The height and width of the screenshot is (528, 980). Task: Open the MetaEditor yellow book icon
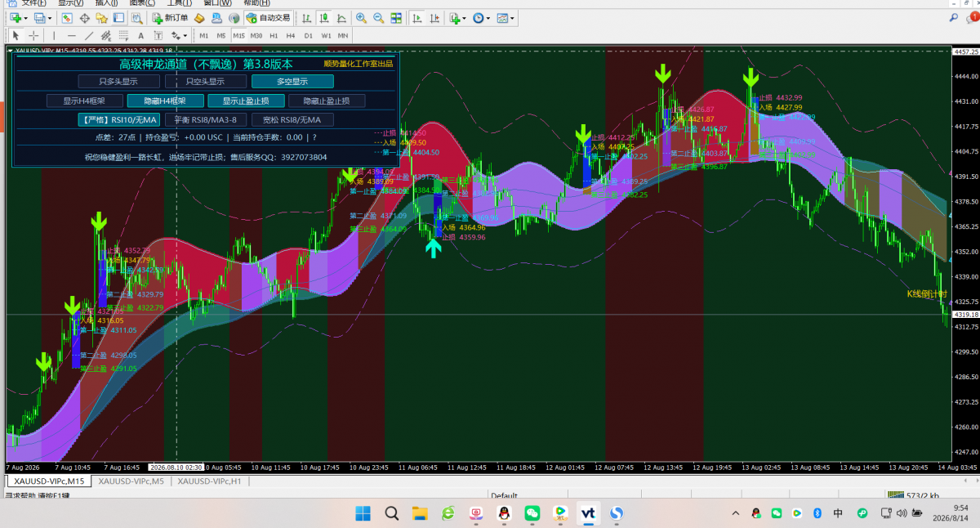pyautogui.click(x=199, y=18)
